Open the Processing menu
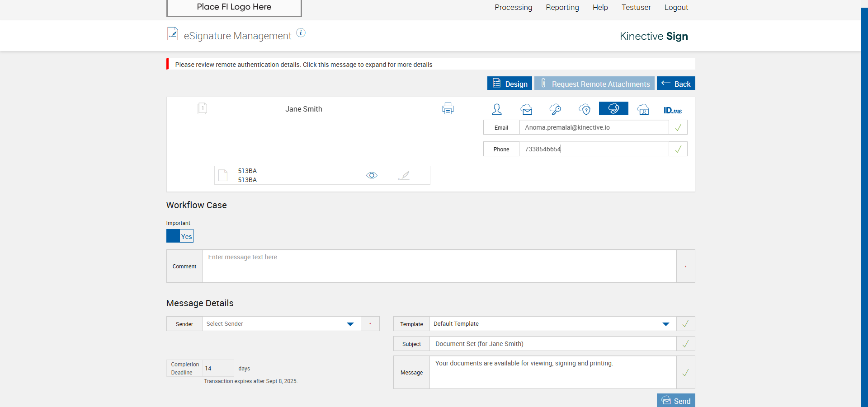The width and height of the screenshot is (868, 407). (513, 7)
